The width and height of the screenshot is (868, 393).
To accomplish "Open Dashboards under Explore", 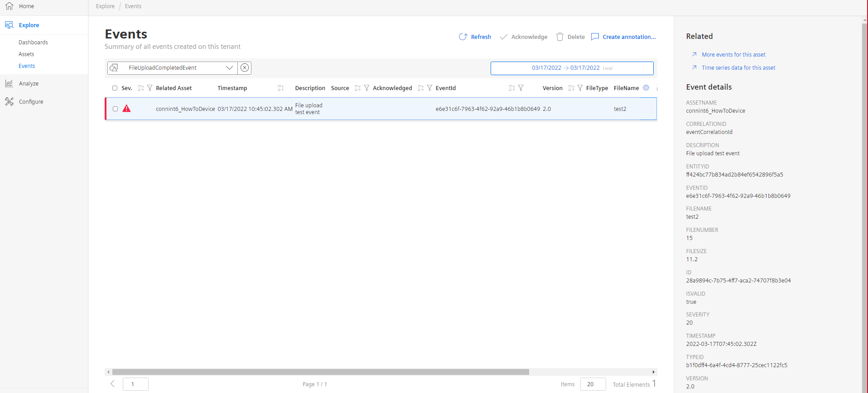I will pos(33,43).
